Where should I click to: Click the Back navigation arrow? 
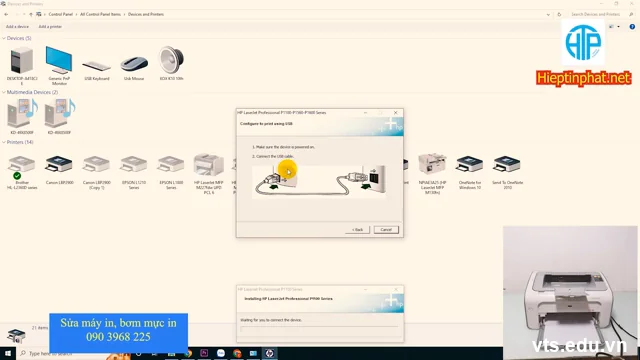[x=6, y=14]
